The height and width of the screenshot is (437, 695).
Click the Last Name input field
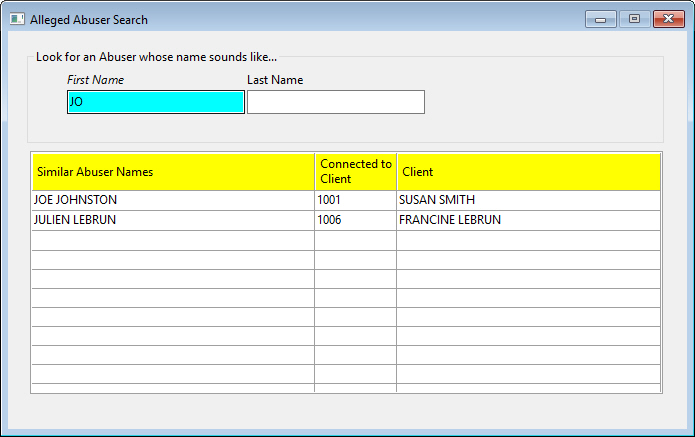pos(335,102)
